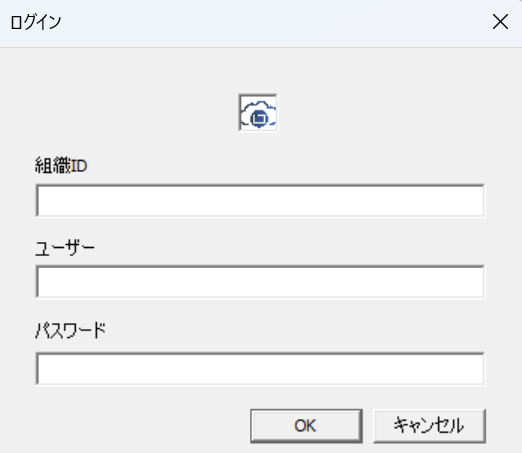Click the cloud logo icon

click(x=258, y=113)
